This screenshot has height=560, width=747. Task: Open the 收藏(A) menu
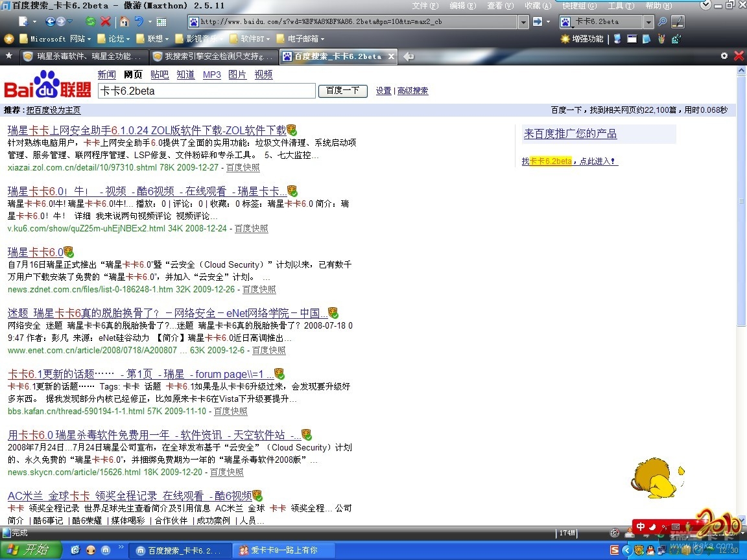538,6
